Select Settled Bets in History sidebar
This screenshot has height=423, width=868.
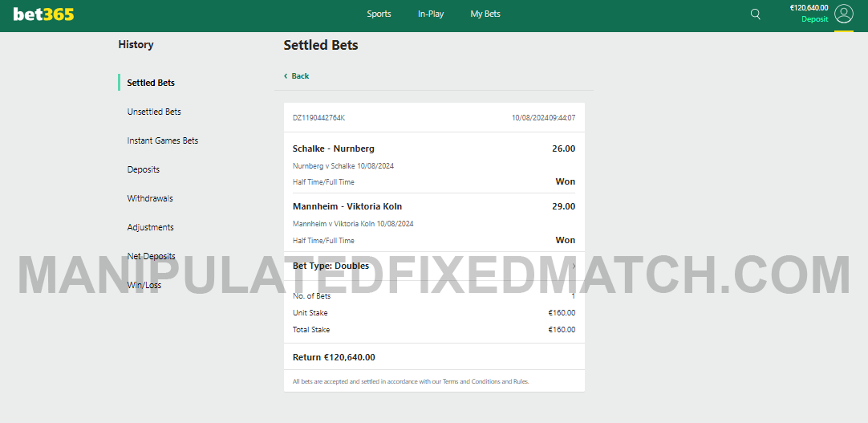(x=151, y=83)
